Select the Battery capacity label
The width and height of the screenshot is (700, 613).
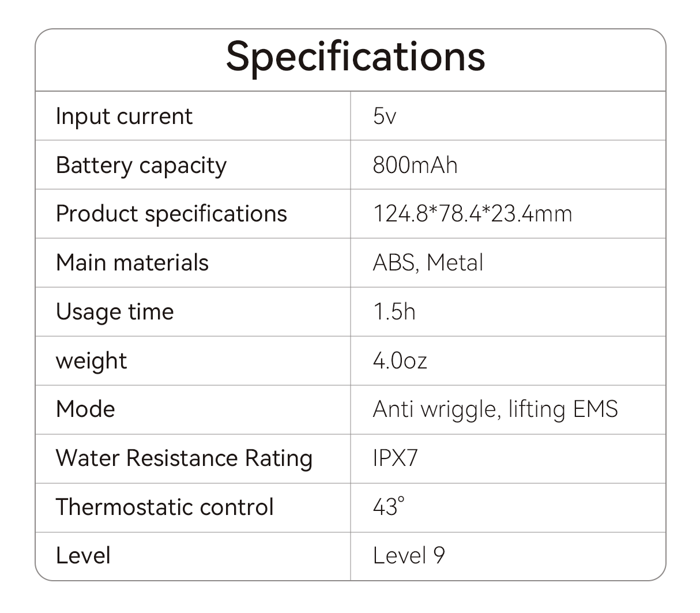coord(141,166)
